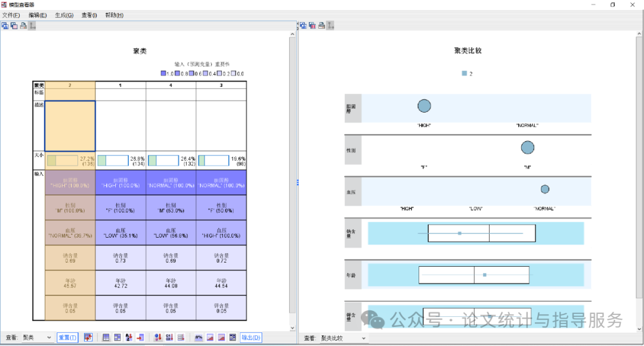Click 性别 "M" (53.0%) cell
Image resolution: width=644 pixels, height=346 pixels.
click(x=171, y=207)
